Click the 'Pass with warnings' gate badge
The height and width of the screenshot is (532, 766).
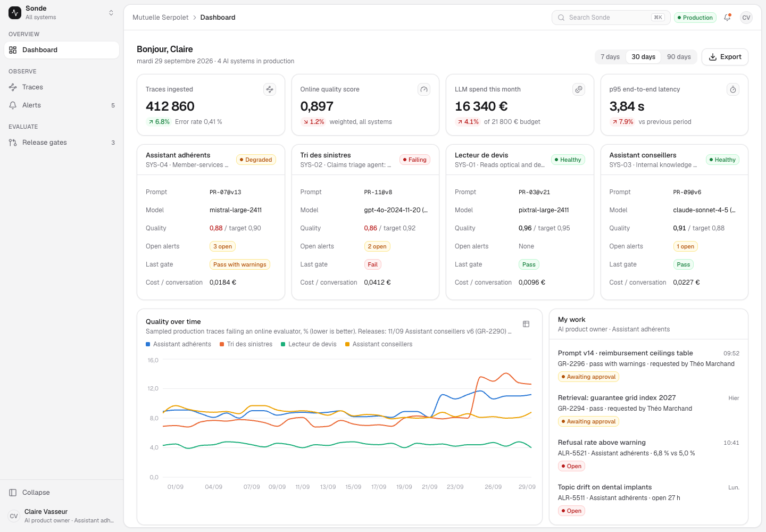tap(240, 264)
